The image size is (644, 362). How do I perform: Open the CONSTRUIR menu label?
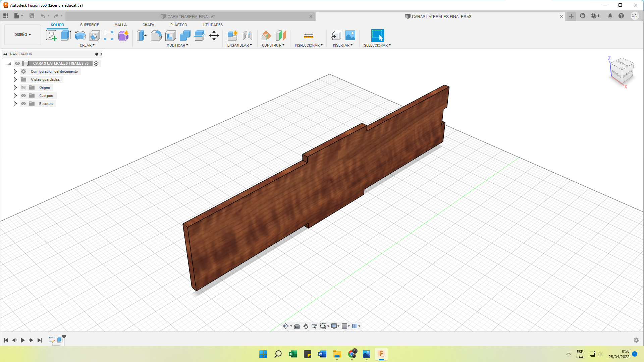[273, 45]
